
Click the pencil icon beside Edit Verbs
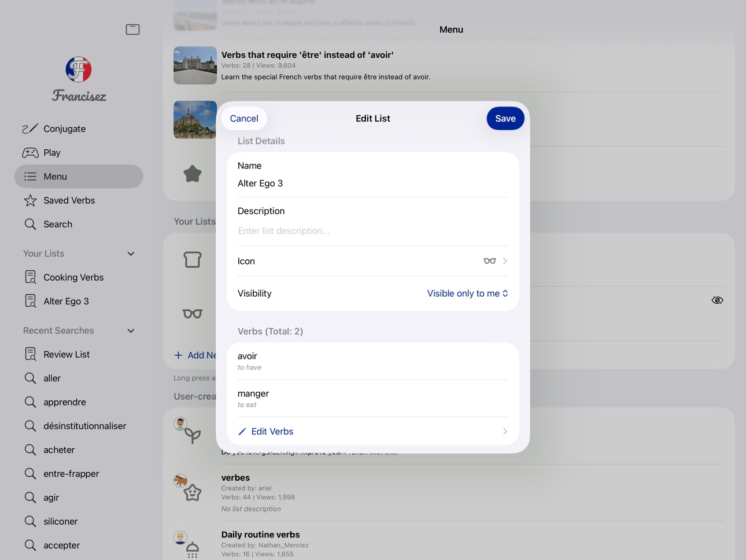[242, 432]
